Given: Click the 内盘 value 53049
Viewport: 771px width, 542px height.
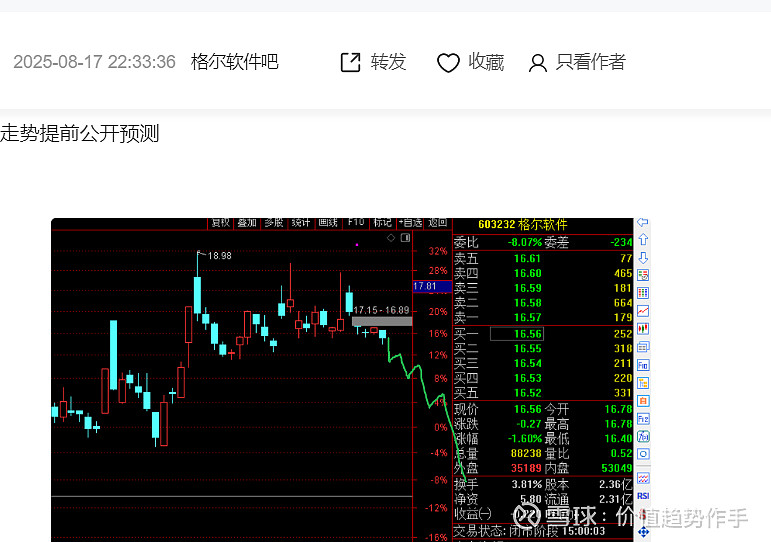Looking at the screenshot, I should [x=617, y=468].
